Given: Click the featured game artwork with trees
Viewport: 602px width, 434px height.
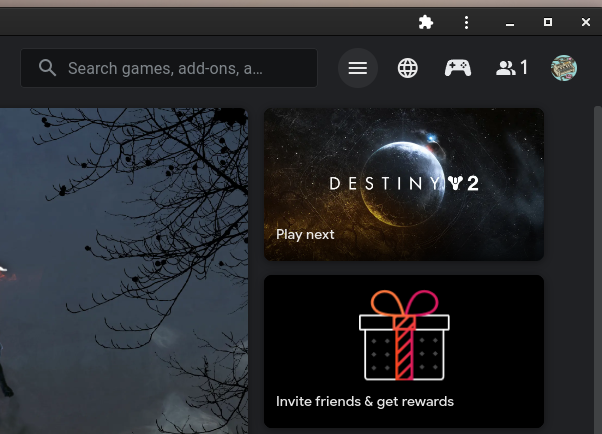Looking at the screenshot, I should tap(124, 271).
